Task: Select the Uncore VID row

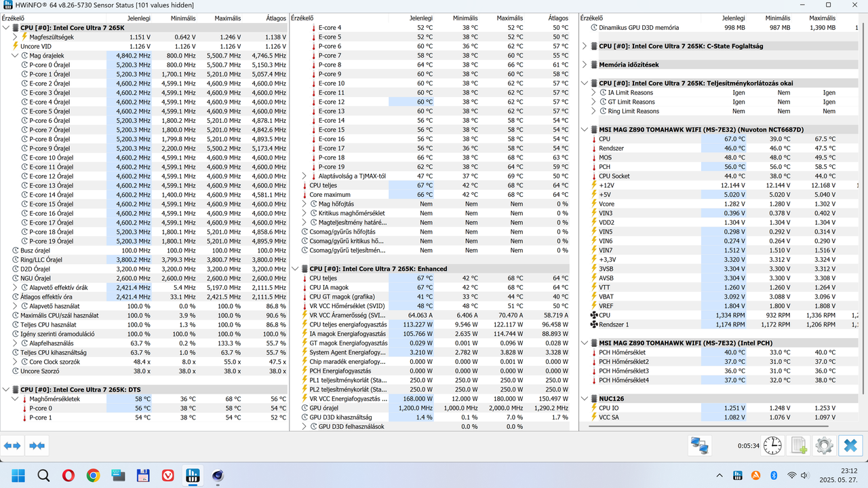Action: [144, 46]
